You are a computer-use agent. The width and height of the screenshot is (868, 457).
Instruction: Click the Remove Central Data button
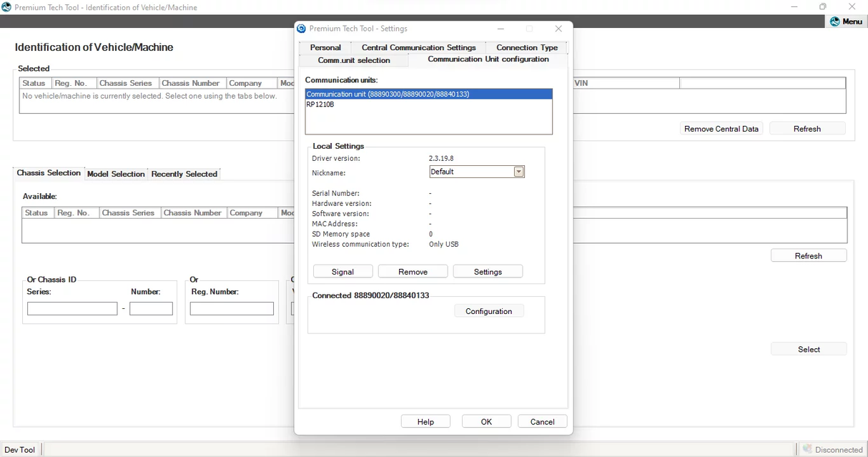click(721, 128)
